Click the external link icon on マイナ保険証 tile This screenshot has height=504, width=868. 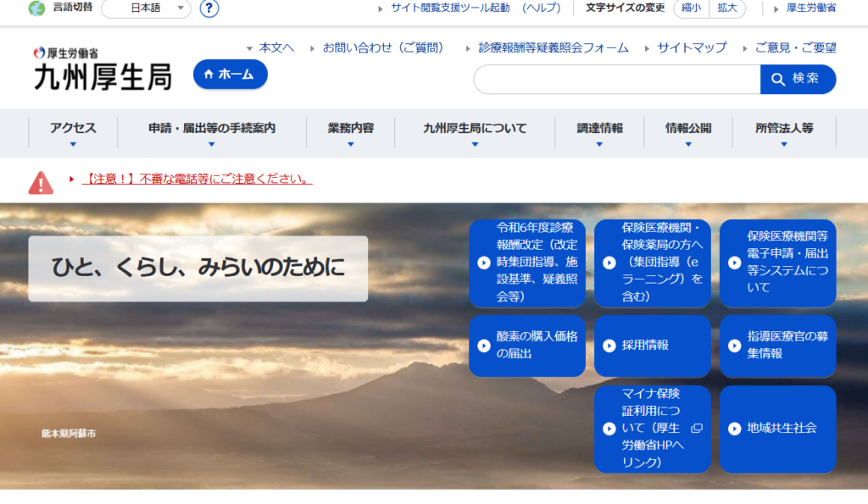697,429
